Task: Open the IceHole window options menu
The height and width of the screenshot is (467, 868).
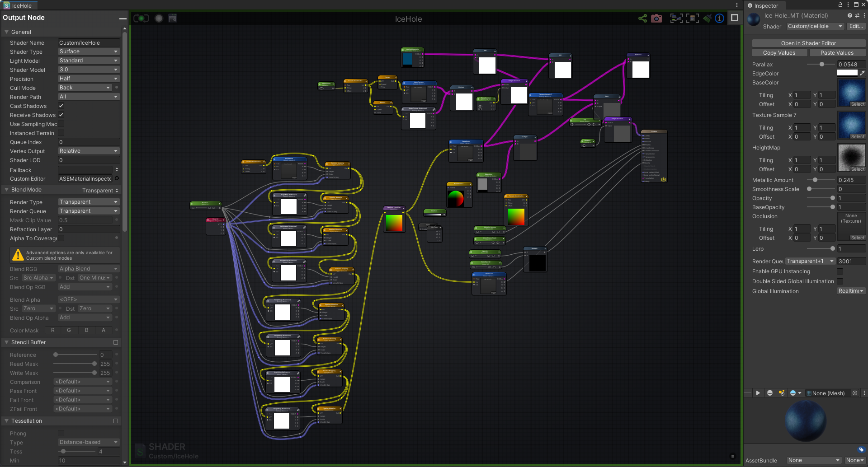Action: click(x=737, y=5)
